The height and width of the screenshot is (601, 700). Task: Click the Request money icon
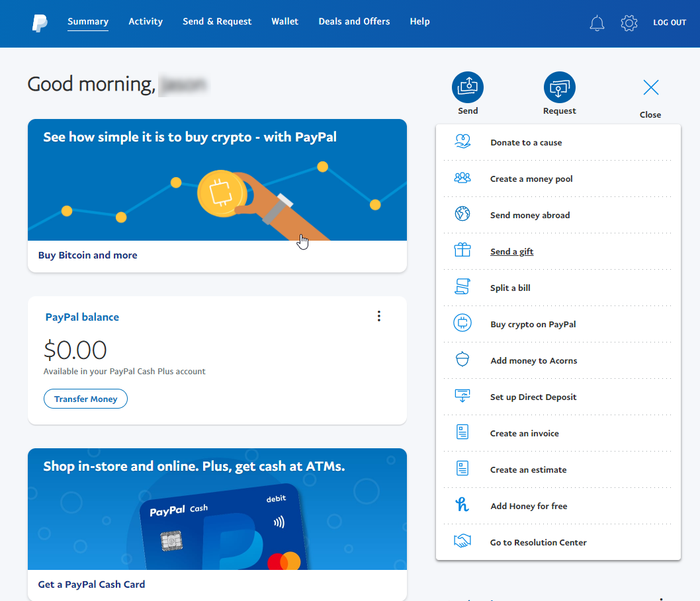559,86
